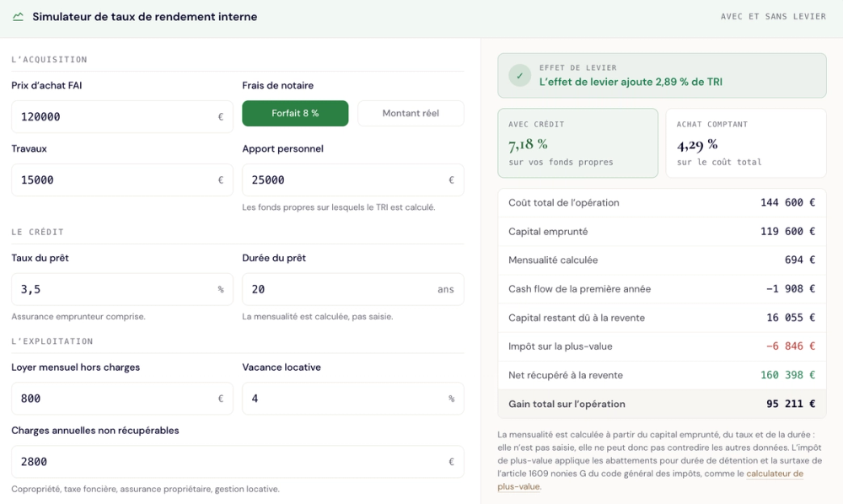This screenshot has width=843, height=504.
Task: Click the −6 846 € impôt value
Action: coord(791,346)
